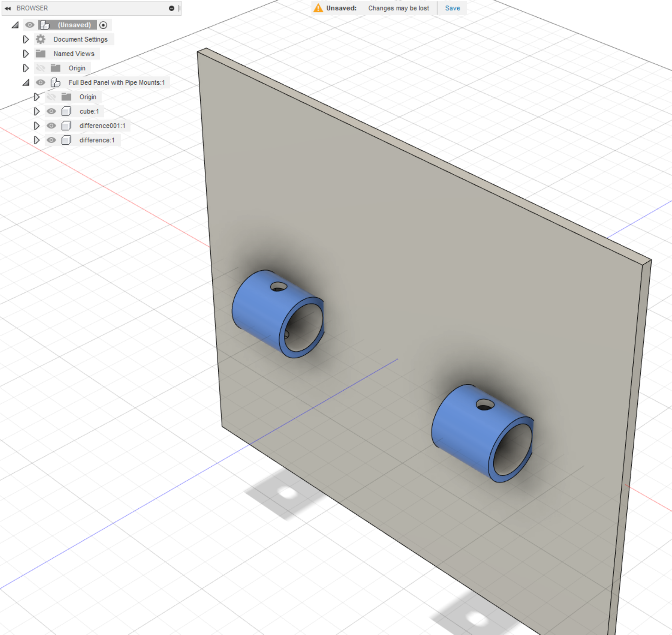
Task: Select the '(Unsaved)' root label
Action: tap(74, 25)
